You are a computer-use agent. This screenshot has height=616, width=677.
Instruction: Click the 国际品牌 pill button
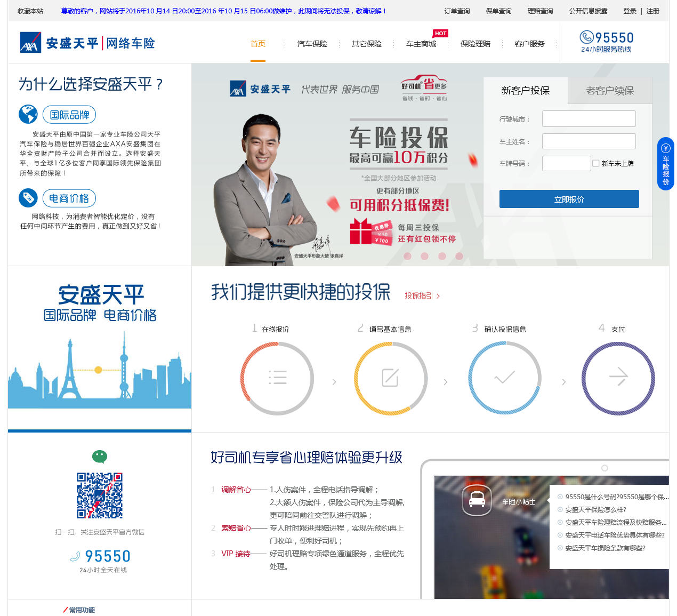[69, 115]
